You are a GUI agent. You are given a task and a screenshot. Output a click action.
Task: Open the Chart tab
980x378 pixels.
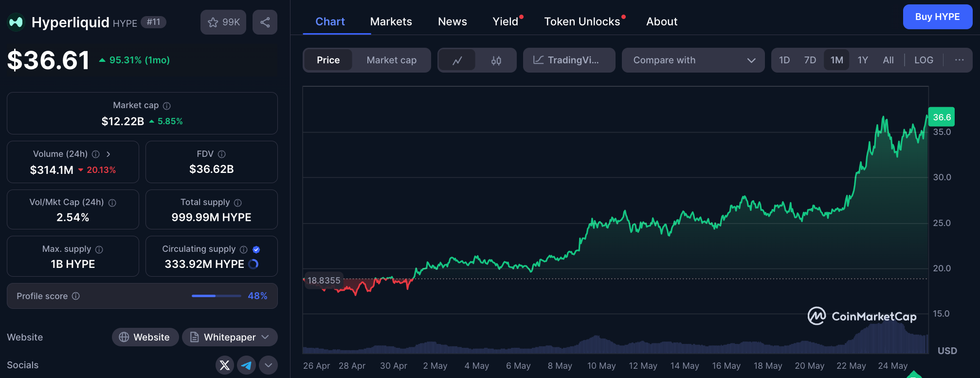coord(330,21)
